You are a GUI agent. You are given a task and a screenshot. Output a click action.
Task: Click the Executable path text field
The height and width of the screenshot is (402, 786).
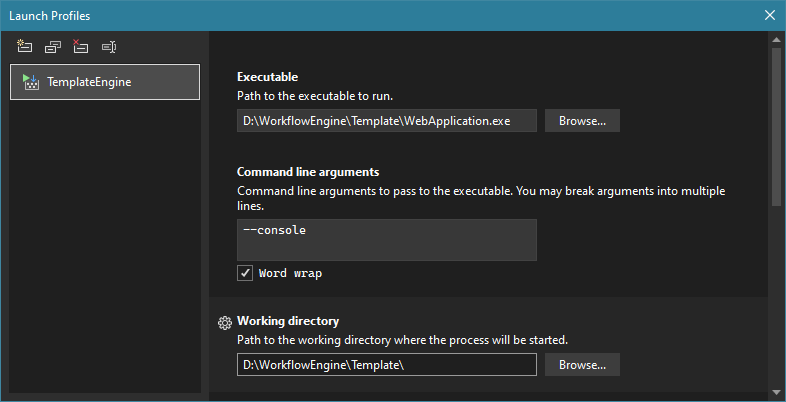(x=387, y=121)
